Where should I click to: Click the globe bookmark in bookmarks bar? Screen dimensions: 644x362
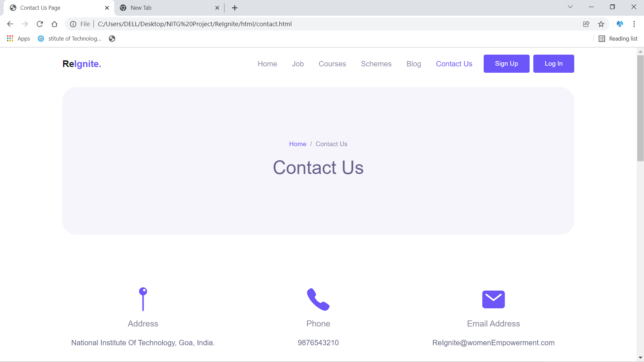tap(112, 39)
